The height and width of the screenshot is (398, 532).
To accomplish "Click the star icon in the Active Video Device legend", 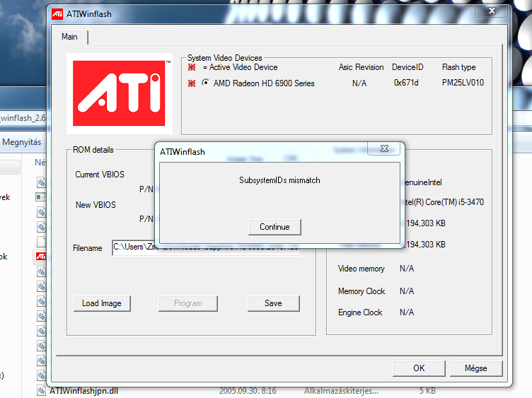I will [192, 67].
